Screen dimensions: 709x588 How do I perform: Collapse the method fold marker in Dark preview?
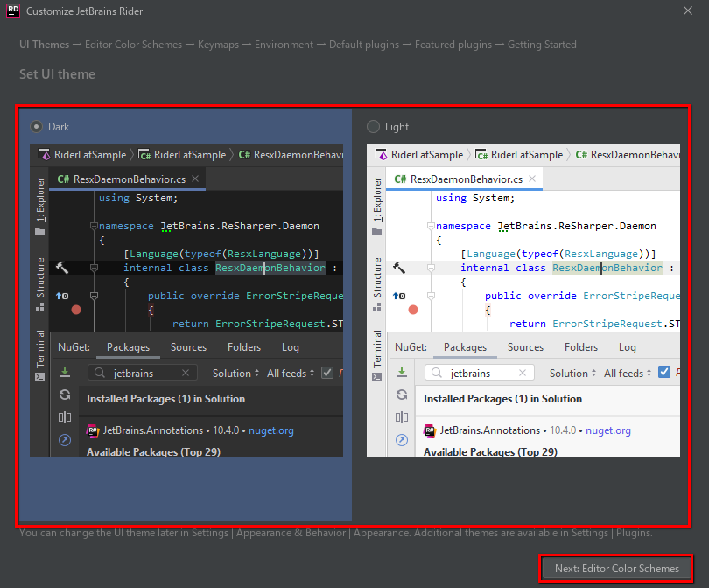pyautogui.click(x=94, y=296)
